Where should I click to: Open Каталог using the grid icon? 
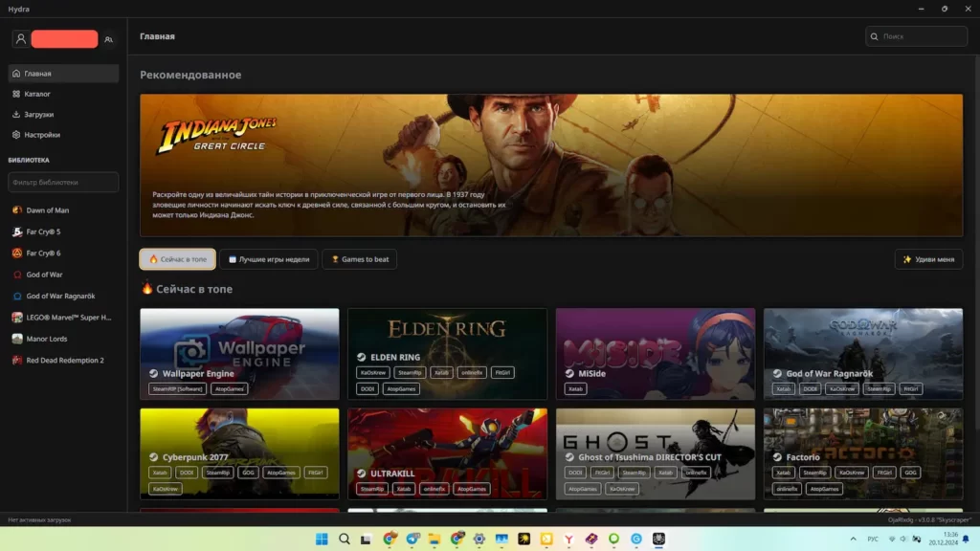click(x=17, y=94)
